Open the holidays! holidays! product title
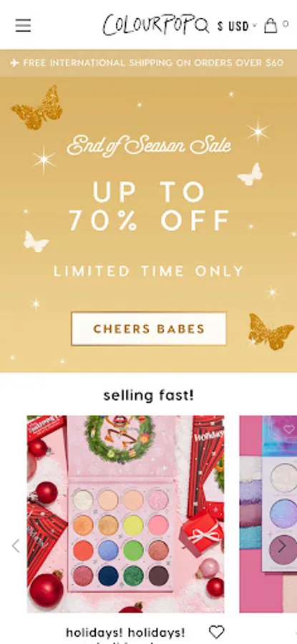The width and height of the screenshot is (297, 644). (x=126, y=633)
